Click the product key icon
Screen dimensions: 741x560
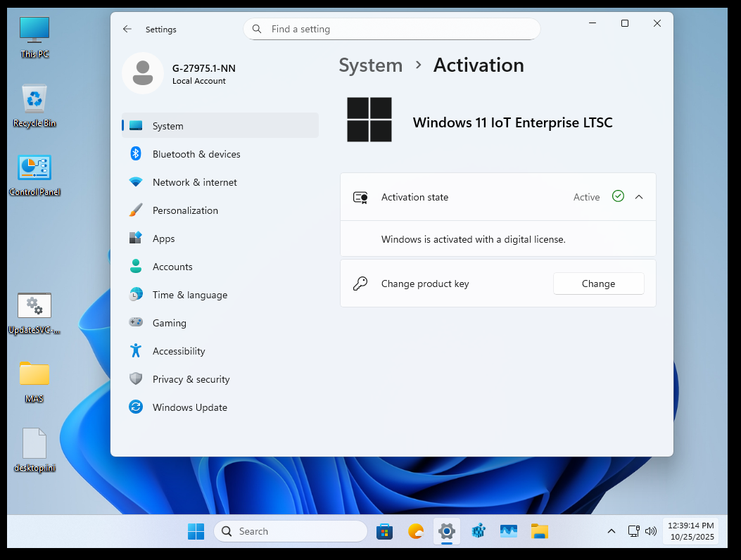tap(360, 284)
